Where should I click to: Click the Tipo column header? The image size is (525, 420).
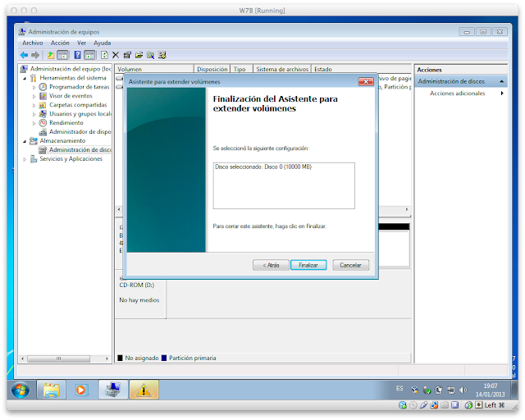click(241, 69)
